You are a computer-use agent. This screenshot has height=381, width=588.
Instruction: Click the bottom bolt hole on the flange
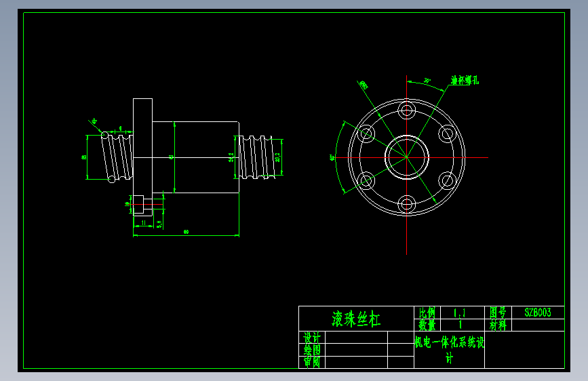(x=406, y=204)
